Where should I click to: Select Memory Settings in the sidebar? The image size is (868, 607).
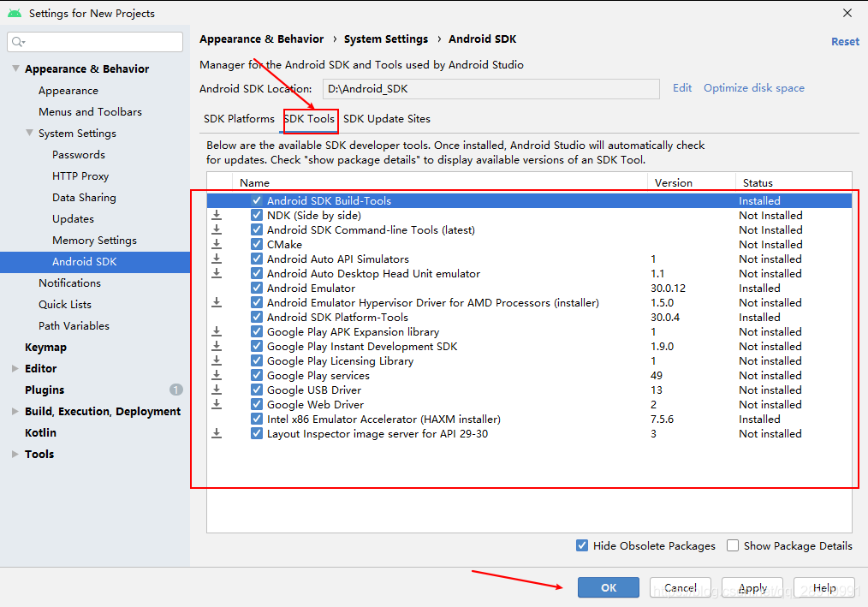point(94,241)
